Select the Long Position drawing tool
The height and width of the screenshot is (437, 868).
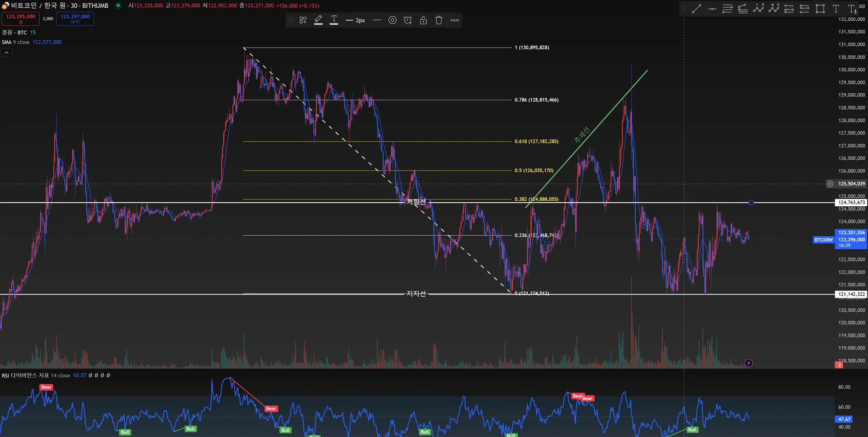tap(789, 9)
